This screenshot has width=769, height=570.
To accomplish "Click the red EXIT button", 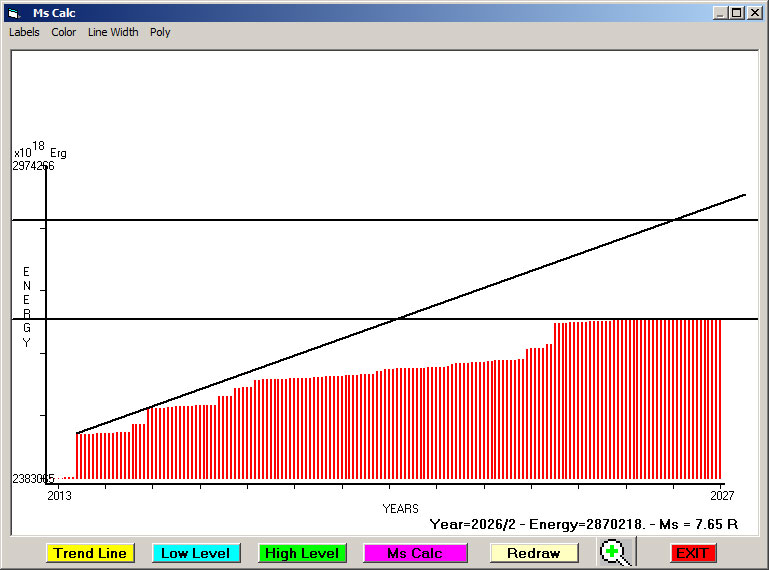I will pos(692,553).
